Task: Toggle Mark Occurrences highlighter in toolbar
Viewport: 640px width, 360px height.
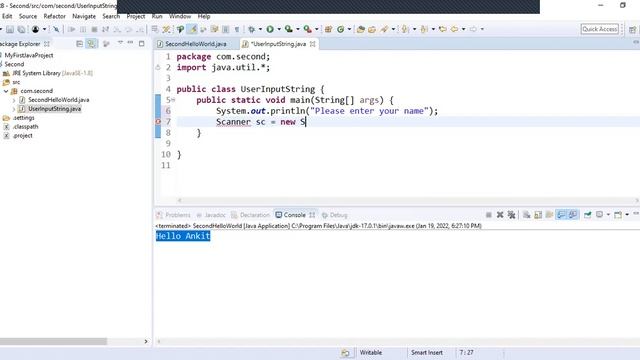Action: pyautogui.click(x=192, y=29)
